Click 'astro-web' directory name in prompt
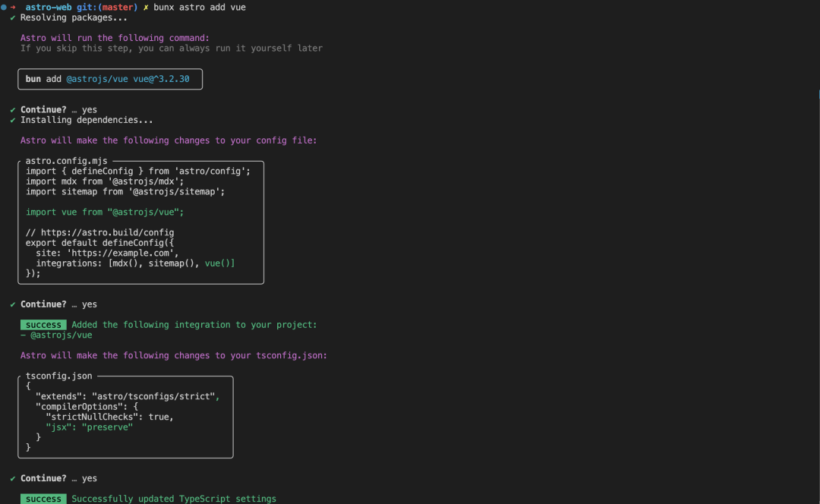This screenshot has width=820, height=504. pos(49,8)
